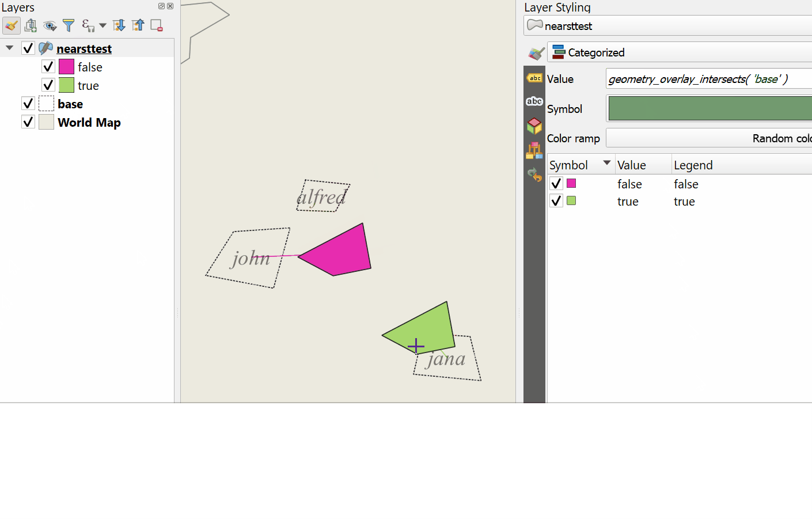Collapse all layers in the tree
Screen dimensions: 812x519
point(138,25)
